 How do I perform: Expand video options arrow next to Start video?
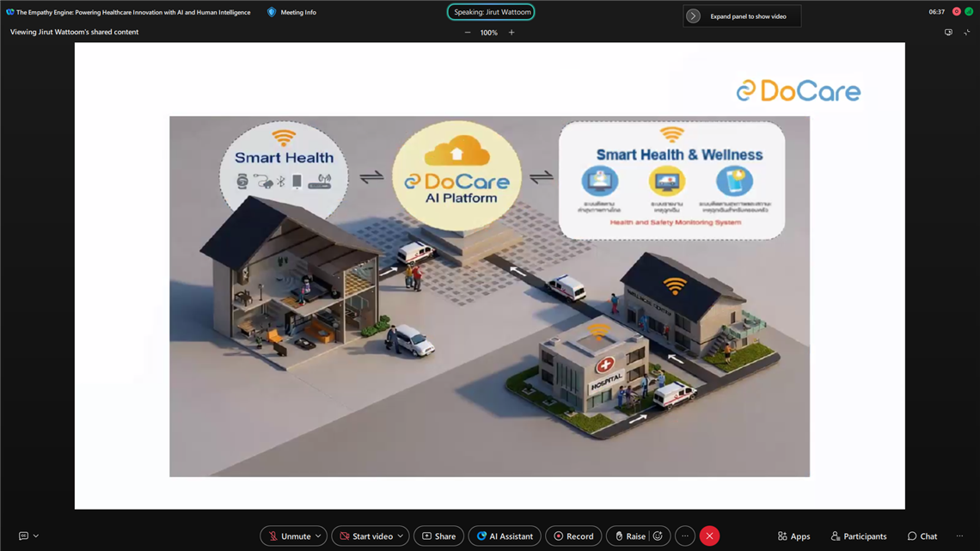pyautogui.click(x=401, y=536)
